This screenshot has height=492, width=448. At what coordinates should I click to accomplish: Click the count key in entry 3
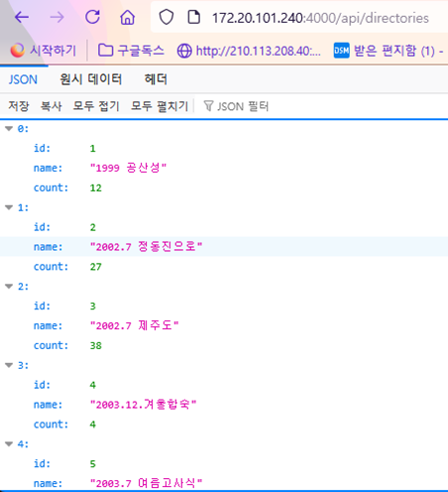point(51,425)
